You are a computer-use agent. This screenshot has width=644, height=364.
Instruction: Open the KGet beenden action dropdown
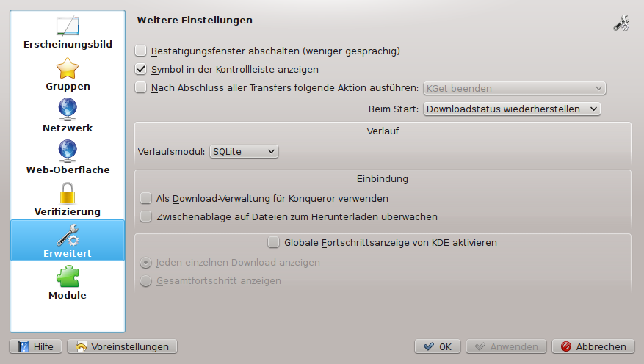click(514, 88)
